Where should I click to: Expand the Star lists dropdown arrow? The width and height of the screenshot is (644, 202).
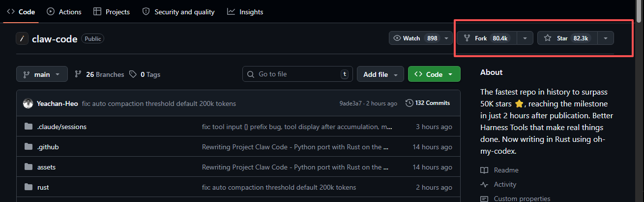pos(606,38)
